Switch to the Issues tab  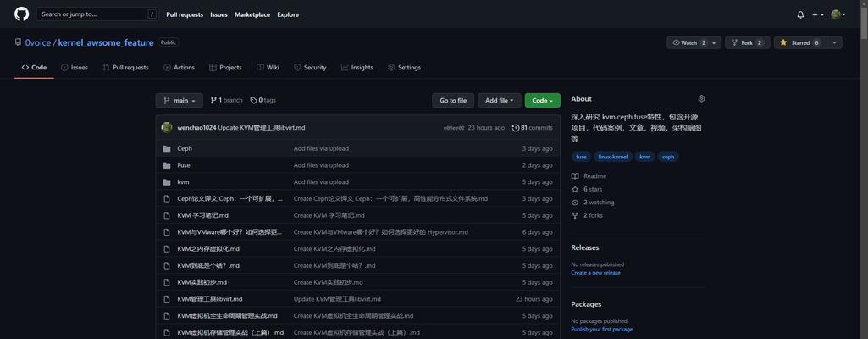point(75,68)
